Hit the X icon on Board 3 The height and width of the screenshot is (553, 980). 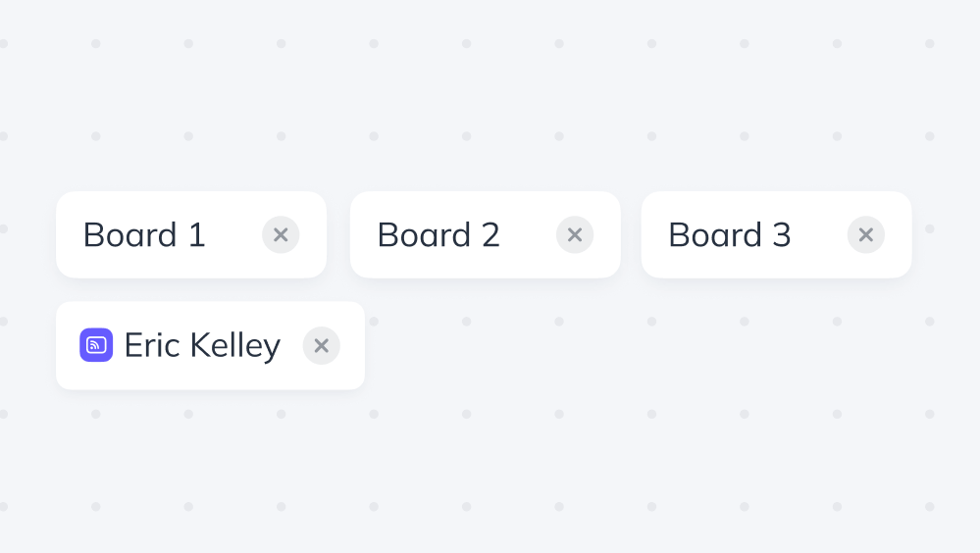(x=866, y=235)
